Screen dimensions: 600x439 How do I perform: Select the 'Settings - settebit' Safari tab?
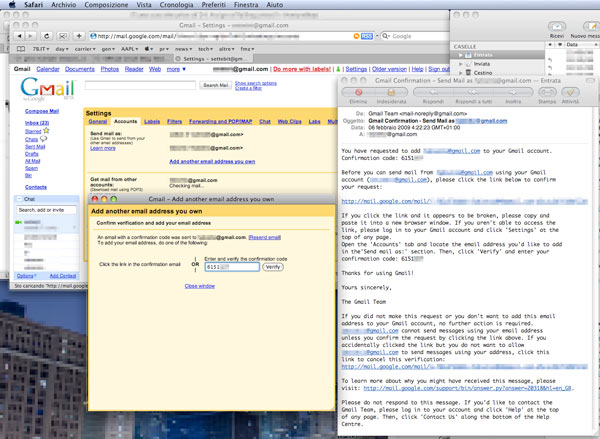click(213, 59)
